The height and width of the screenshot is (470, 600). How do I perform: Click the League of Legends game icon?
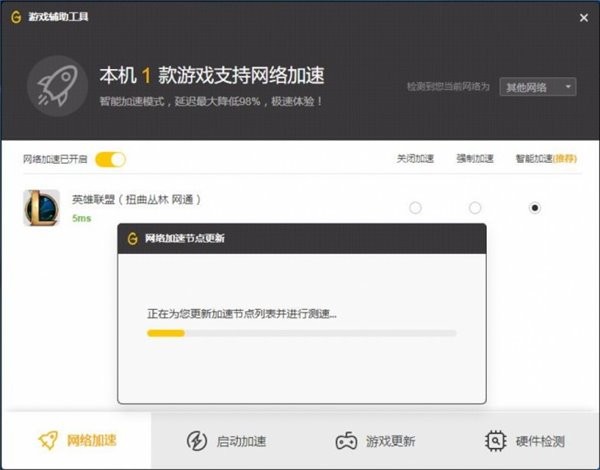(x=42, y=208)
